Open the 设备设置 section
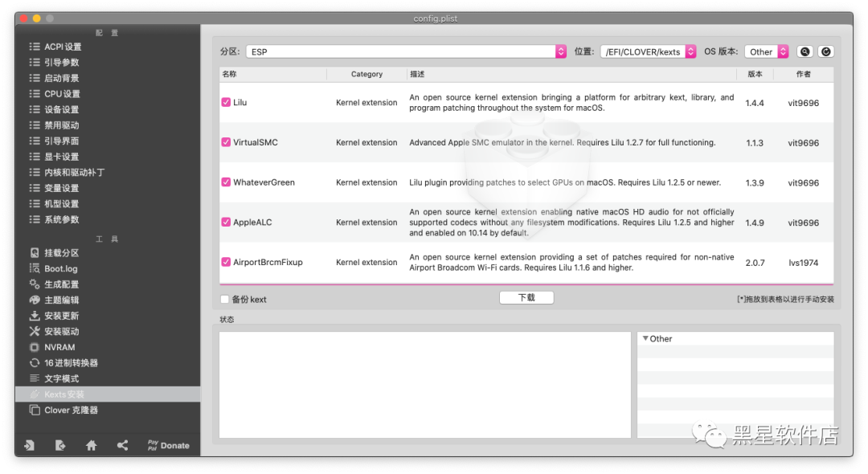 click(61, 109)
